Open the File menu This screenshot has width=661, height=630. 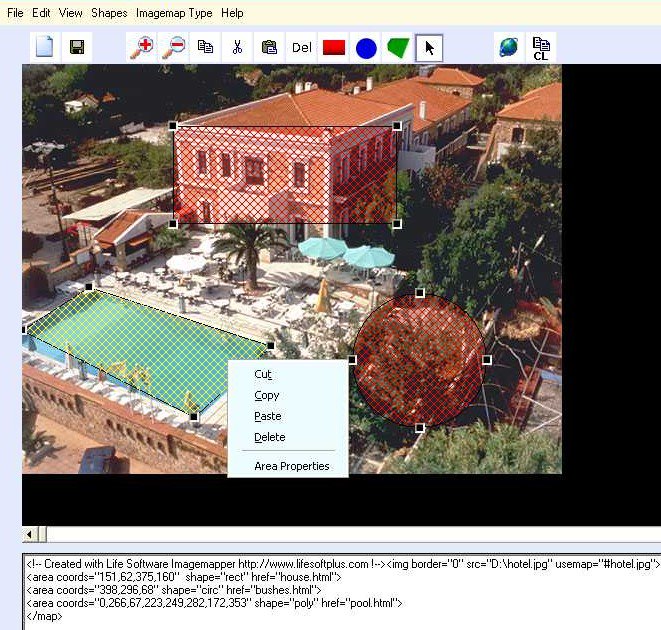coord(15,13)
